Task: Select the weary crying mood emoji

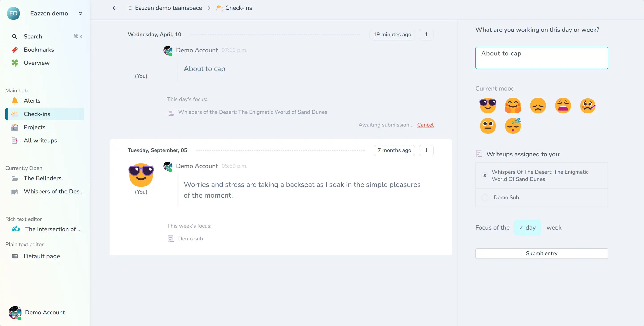Action: click(x=563, y=105)
